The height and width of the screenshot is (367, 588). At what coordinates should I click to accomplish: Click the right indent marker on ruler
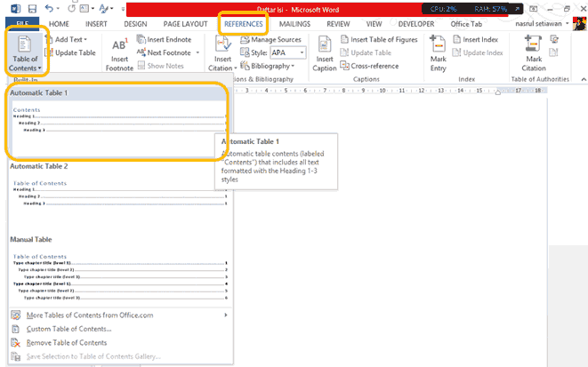497,92
